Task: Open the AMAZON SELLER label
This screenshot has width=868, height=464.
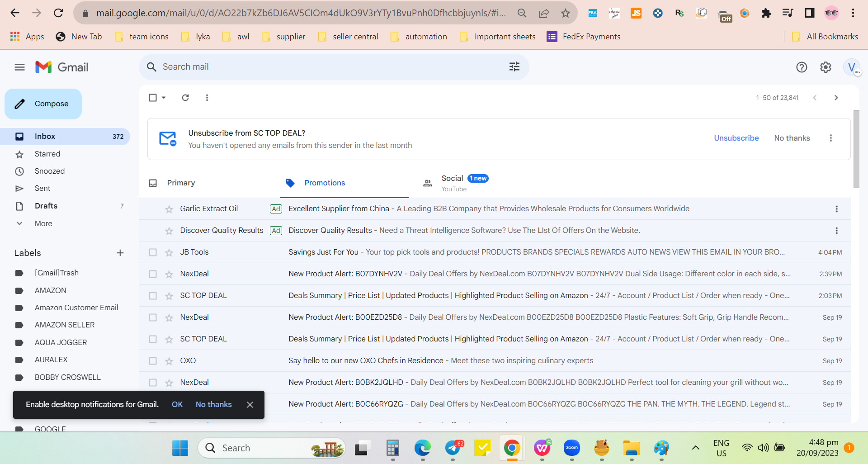Action: (65, 325)
